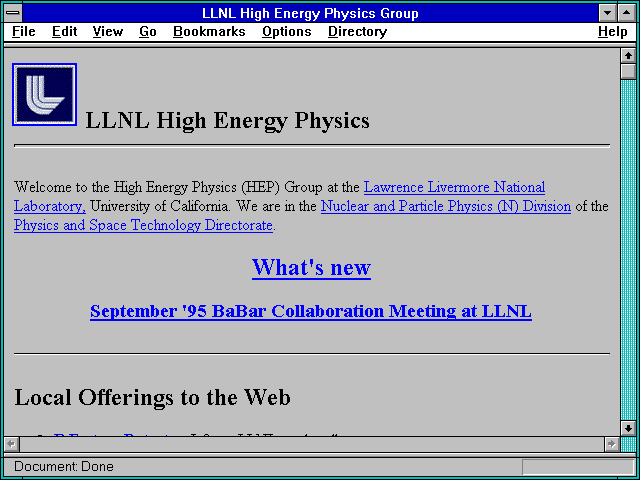Click the LLNL logo image

coord(44,94)
